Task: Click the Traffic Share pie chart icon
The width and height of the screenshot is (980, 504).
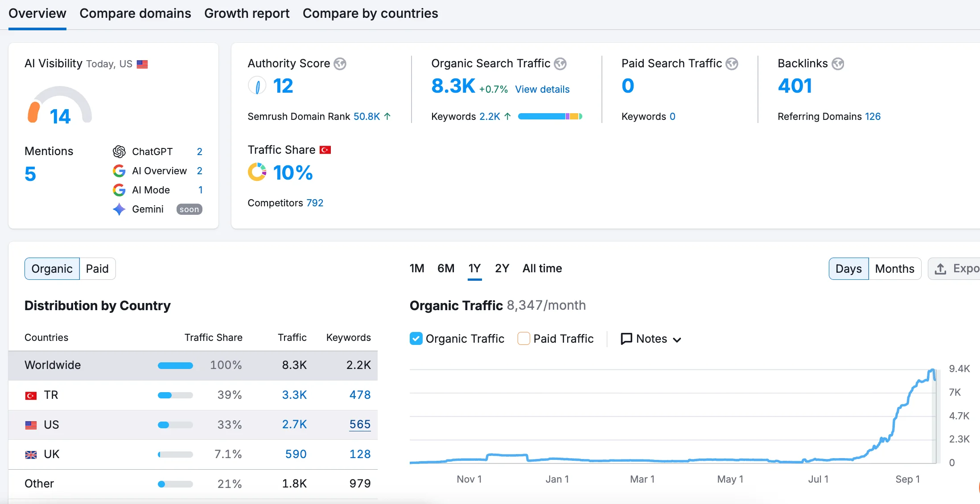Action: click(257, 172)
